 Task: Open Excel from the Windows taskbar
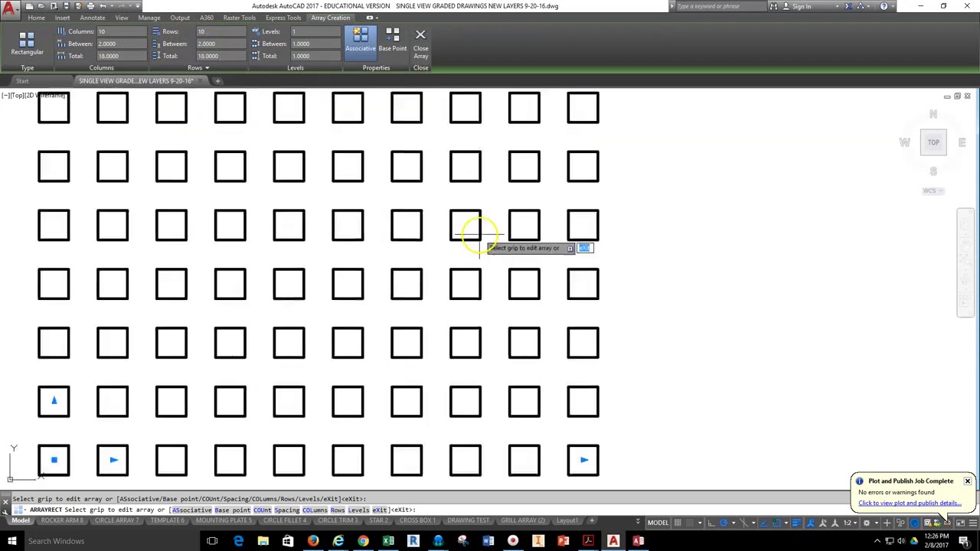[x=388, y=541]
